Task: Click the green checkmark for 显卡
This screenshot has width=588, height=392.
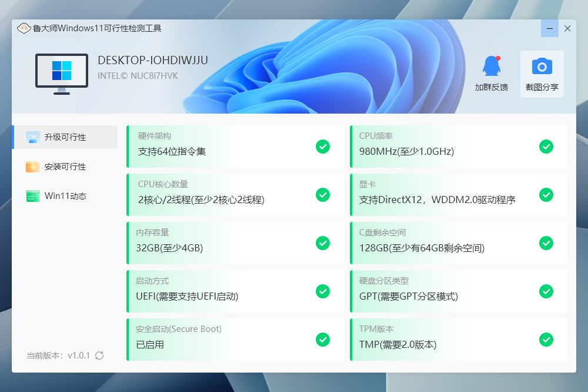Action: (546, 195)
